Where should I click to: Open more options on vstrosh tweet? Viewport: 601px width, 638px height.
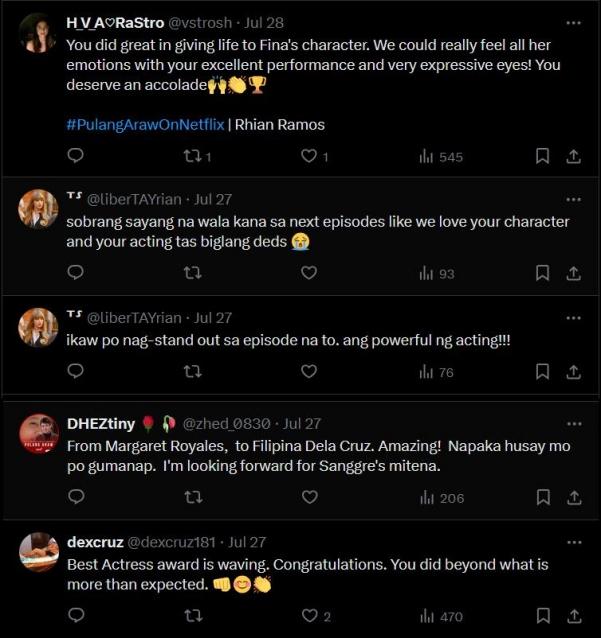point(573,22)
